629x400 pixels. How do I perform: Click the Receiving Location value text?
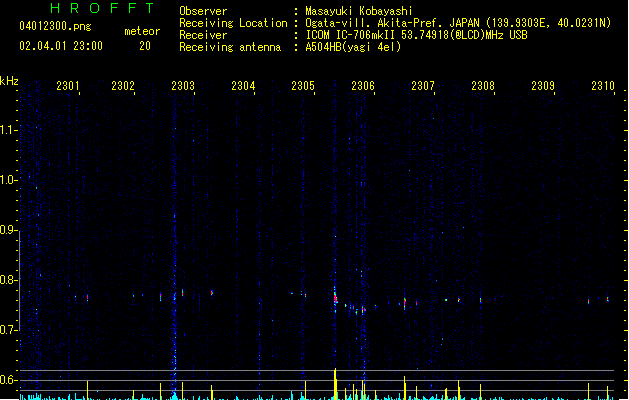pyautogui.click(x=458, y=23)
